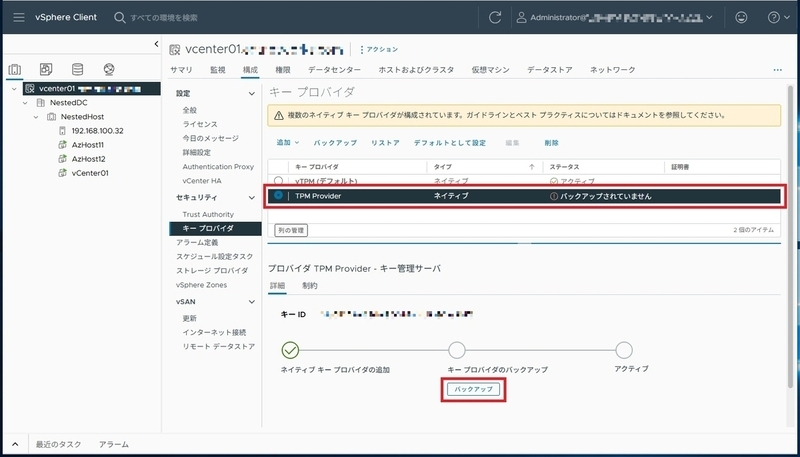Select the AzHost12 virtual machine

(88, 159)
